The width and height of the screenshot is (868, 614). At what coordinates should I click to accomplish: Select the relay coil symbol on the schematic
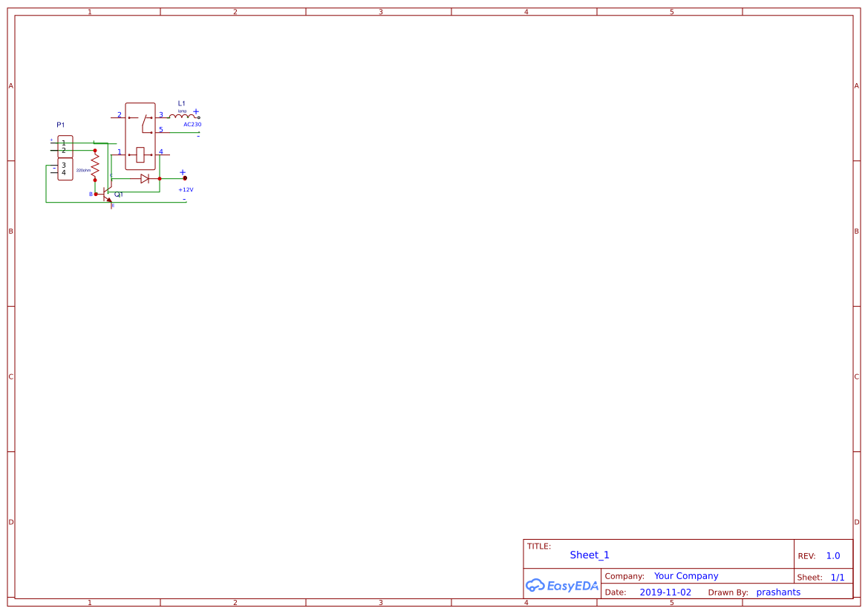[x=140, y=154]
